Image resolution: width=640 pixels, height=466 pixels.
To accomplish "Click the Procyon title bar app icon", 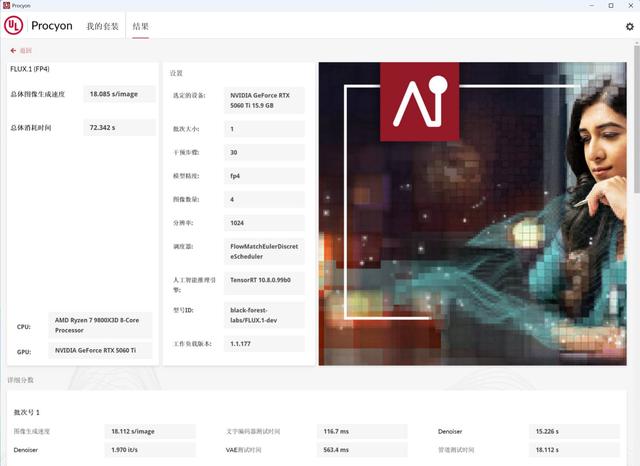I will point(6,5).
